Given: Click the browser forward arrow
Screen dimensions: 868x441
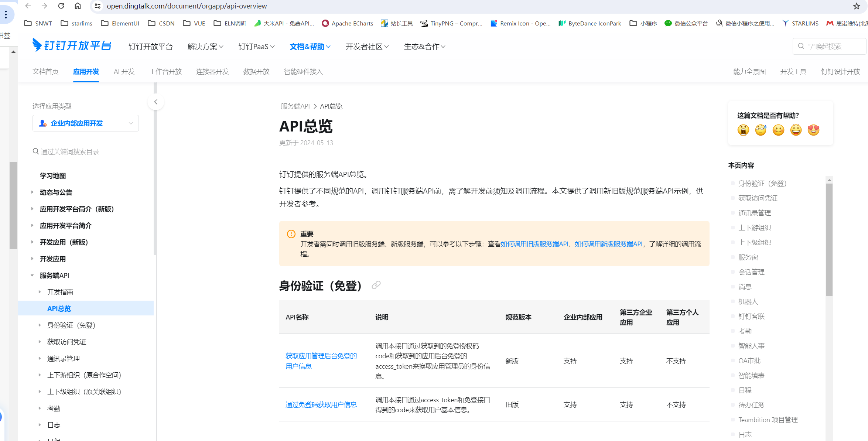Looking at the screenshot, I should 44,6.
